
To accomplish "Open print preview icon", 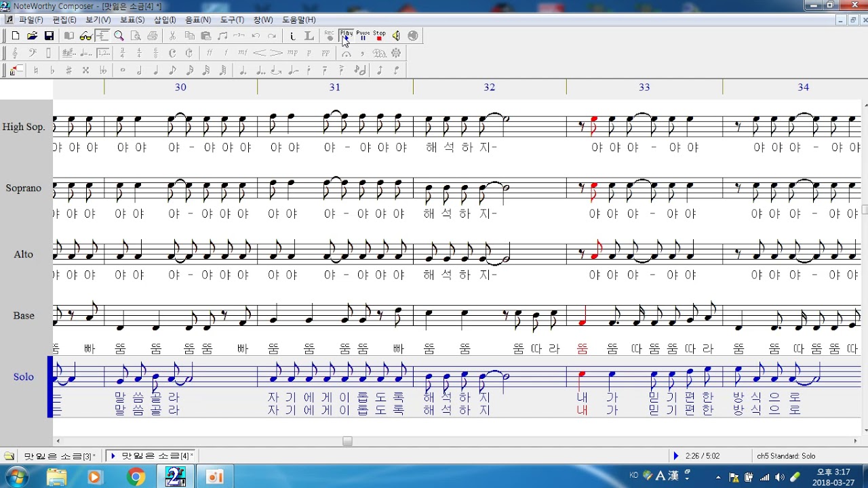I will click(x=136, y=36).
